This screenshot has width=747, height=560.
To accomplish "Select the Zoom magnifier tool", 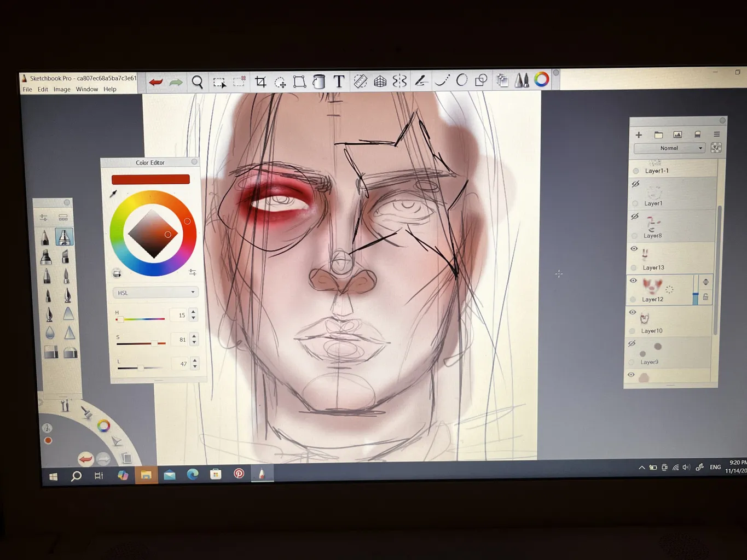I will tap(198, 82).
